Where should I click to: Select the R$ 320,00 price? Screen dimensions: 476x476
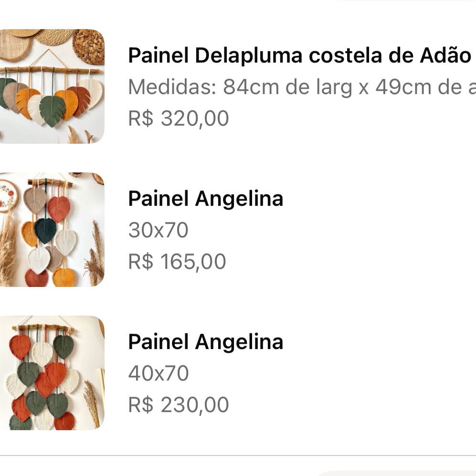click(179, 118)
